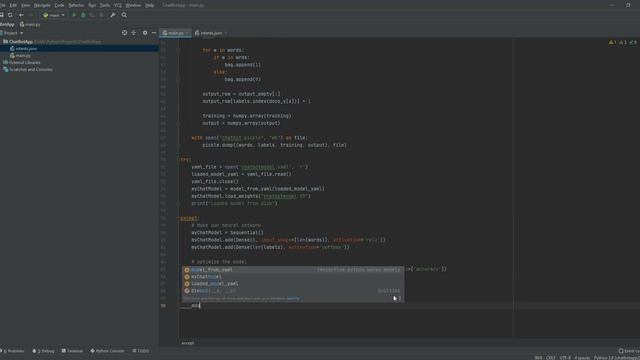The image size is (640, 360).
Task: Click the Stop icon in toolbar
Action: coord(101,15)
